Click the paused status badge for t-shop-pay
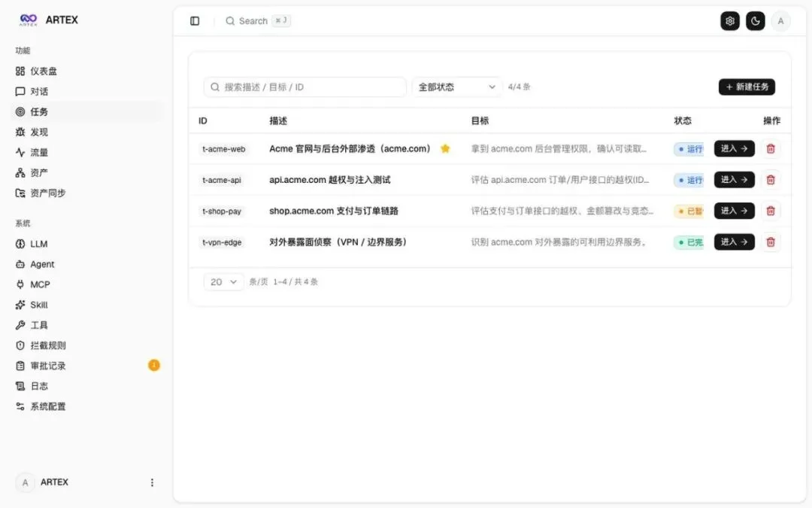 pyautogui.click(x=689, y=211)
